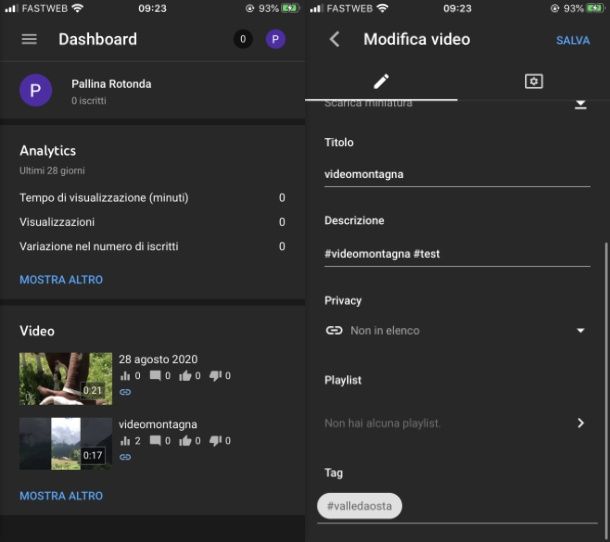610x542 pixels.
Task: Tap the thumbs-up icon of 28 agosto 2020
Action: click(185, 376)
